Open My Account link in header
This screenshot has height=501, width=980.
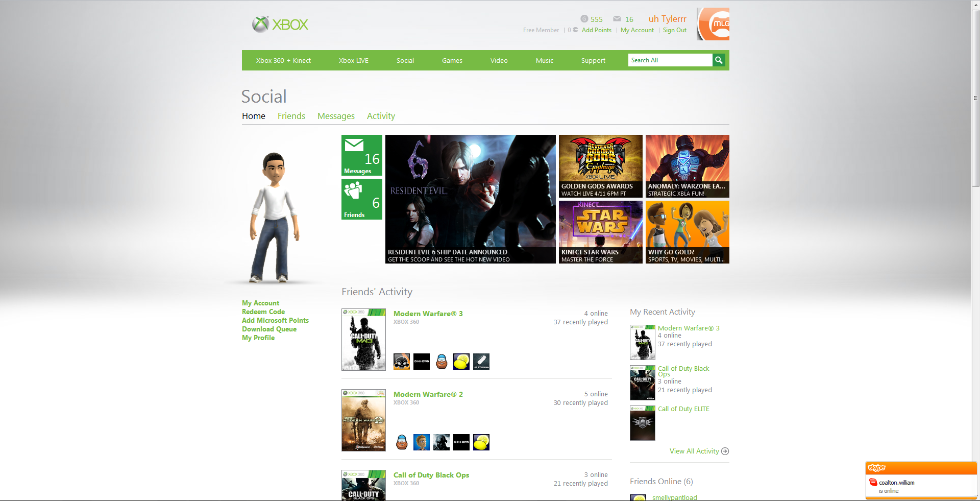tap(637, 30)
